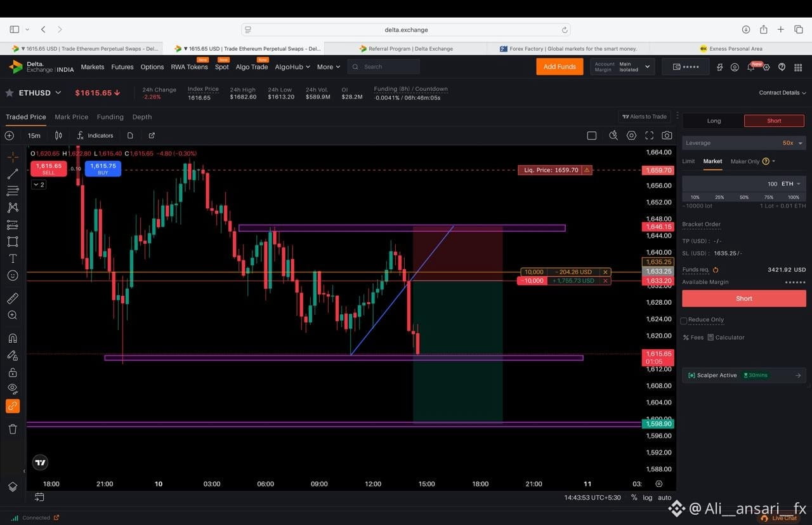Take a chart snapshot with camera icon
Viewport: 812px width, 525px height.
(667, 135)
